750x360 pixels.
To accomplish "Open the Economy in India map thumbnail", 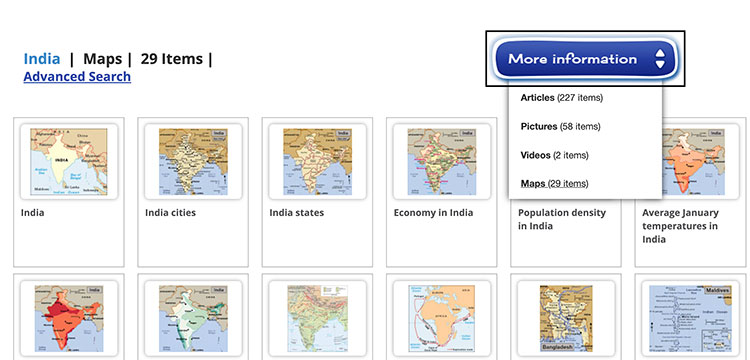I will point(442,162).
